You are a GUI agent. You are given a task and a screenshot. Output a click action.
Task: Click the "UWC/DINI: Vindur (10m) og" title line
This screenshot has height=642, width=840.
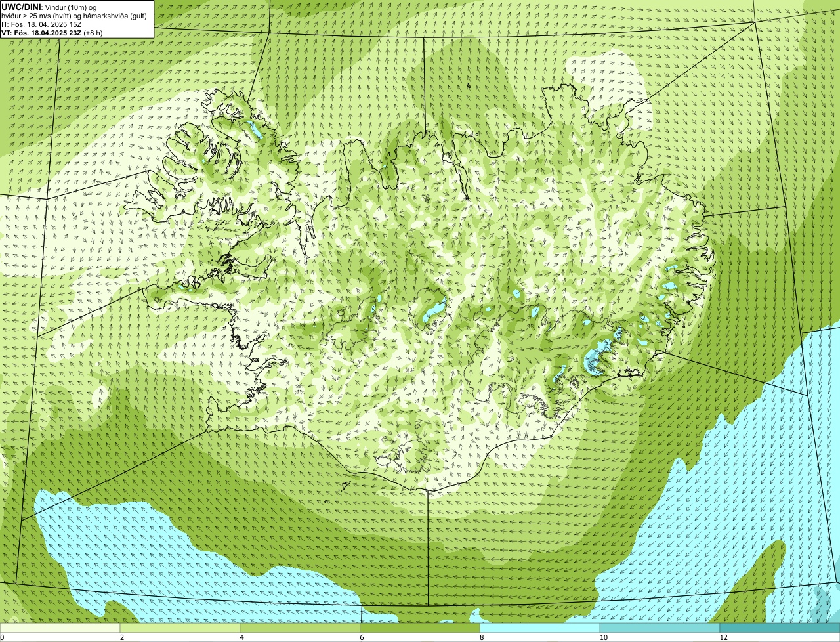coord(49,7)
